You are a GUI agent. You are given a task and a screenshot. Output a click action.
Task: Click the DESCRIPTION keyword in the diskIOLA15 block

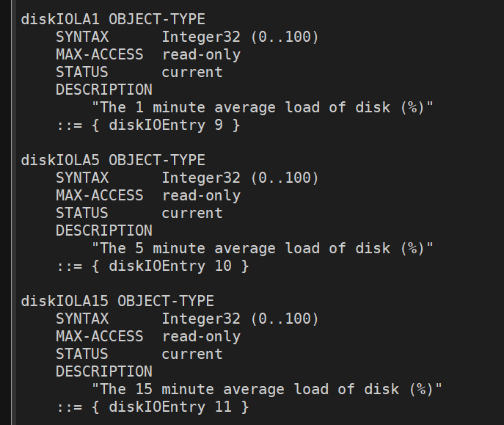coord(103,371)
